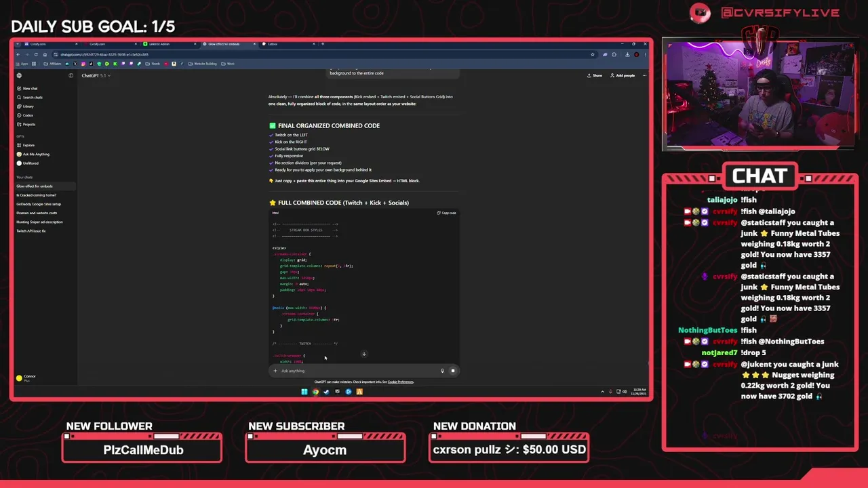Go to the browser home page icon
Screen dimensions: 868x488
[45, 54]
